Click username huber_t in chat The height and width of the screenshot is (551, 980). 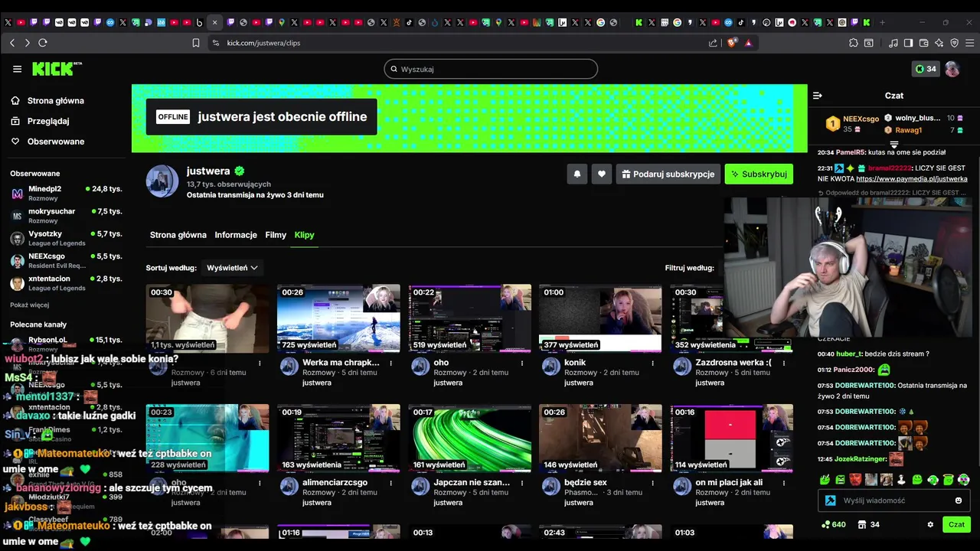click(851, 354)
